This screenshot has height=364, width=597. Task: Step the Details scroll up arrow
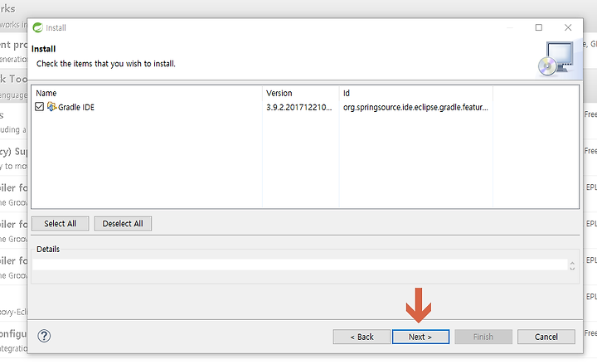[x=572, y=262]
